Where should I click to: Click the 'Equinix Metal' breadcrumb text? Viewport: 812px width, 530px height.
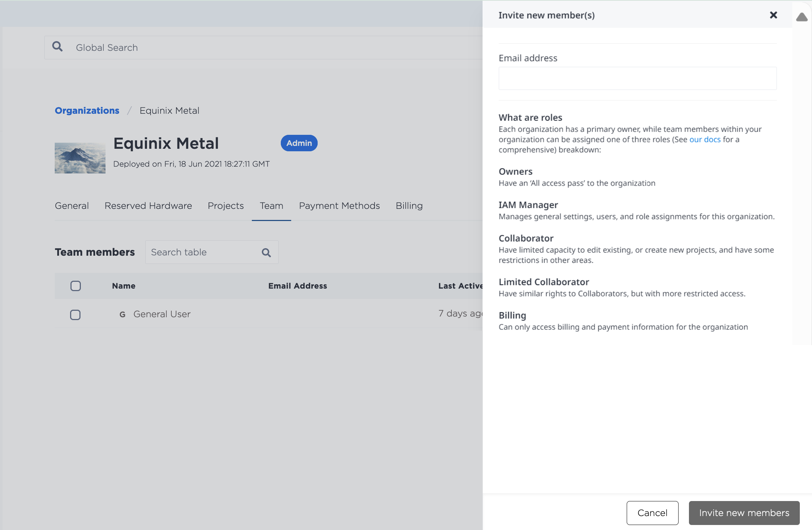point(170,111)
